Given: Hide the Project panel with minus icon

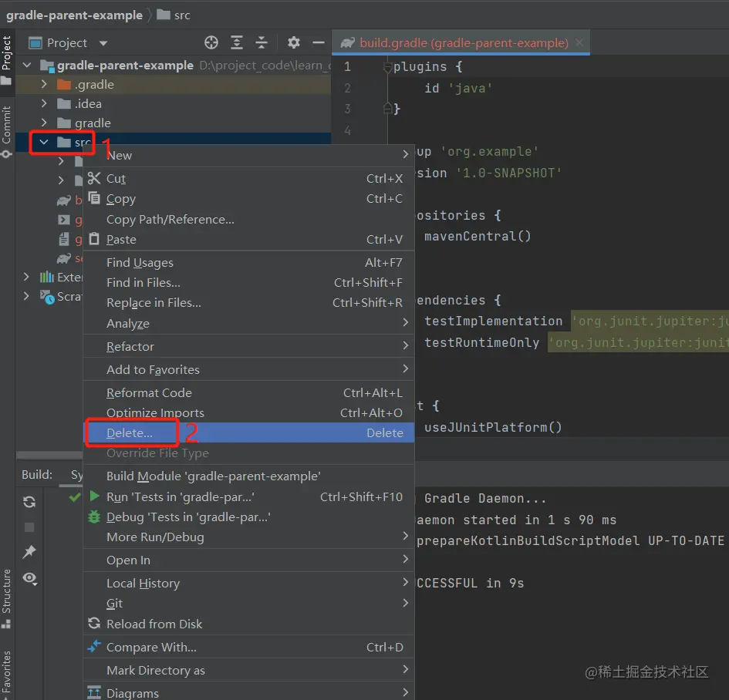Looking at the screenshot, I should pyautogui.click(x=319, y=42).
